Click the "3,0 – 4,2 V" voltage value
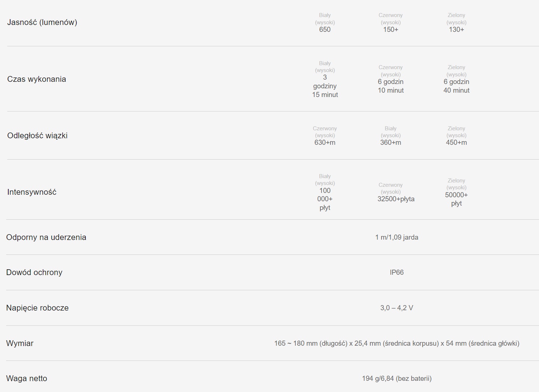Image resolution: width=539 pixels, height=392 pixels. point(397,308)
